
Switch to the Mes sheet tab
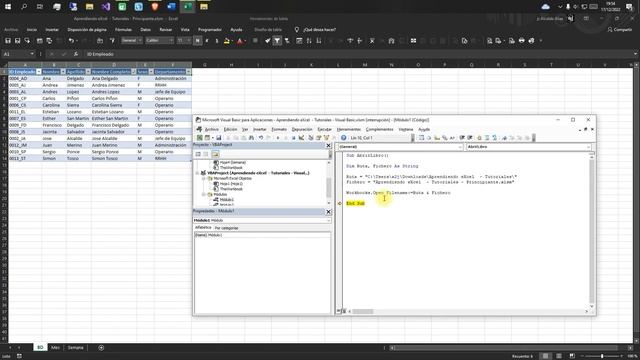click(x=55, y=348)
